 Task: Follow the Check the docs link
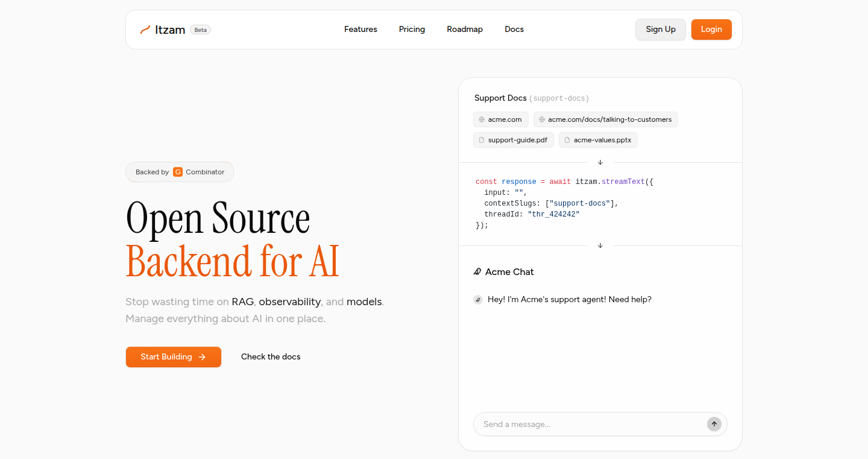[271, 357]
